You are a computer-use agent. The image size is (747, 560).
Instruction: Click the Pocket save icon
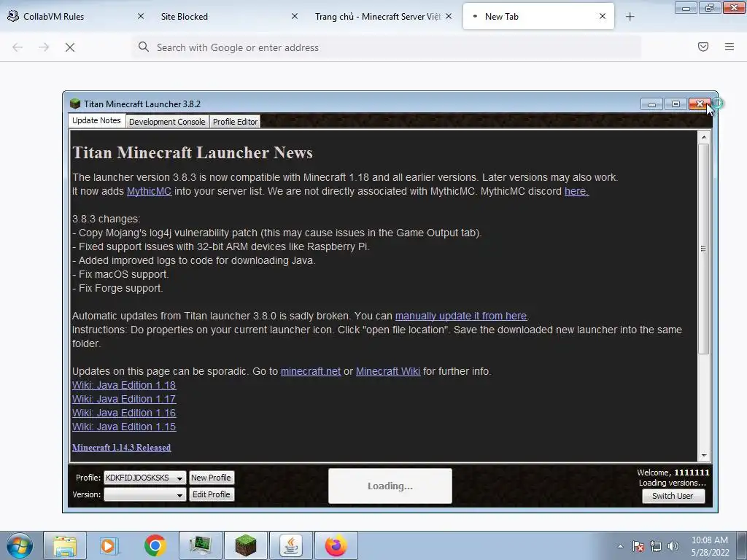pos(703,47)
